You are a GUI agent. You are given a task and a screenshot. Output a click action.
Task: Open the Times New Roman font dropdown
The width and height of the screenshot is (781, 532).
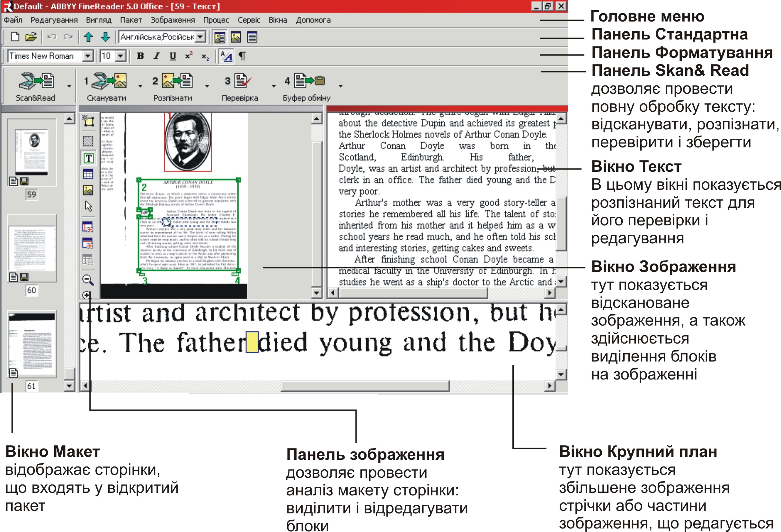[x=88, y=56]
